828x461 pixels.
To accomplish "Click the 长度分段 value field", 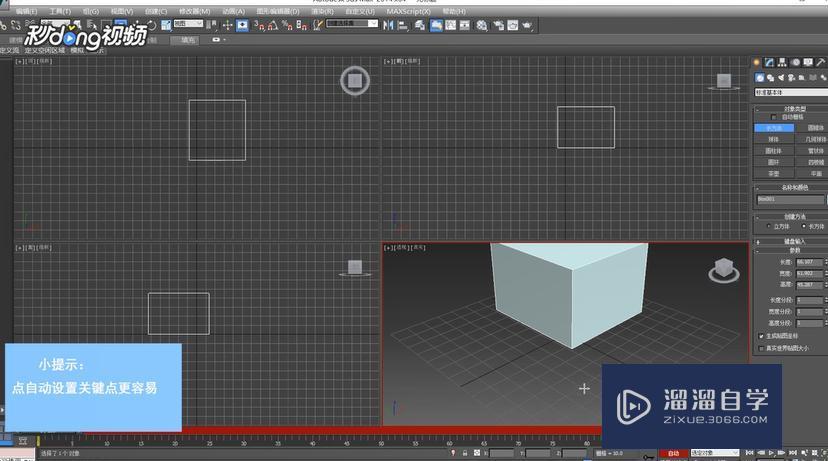I will (x=809, y=300).
